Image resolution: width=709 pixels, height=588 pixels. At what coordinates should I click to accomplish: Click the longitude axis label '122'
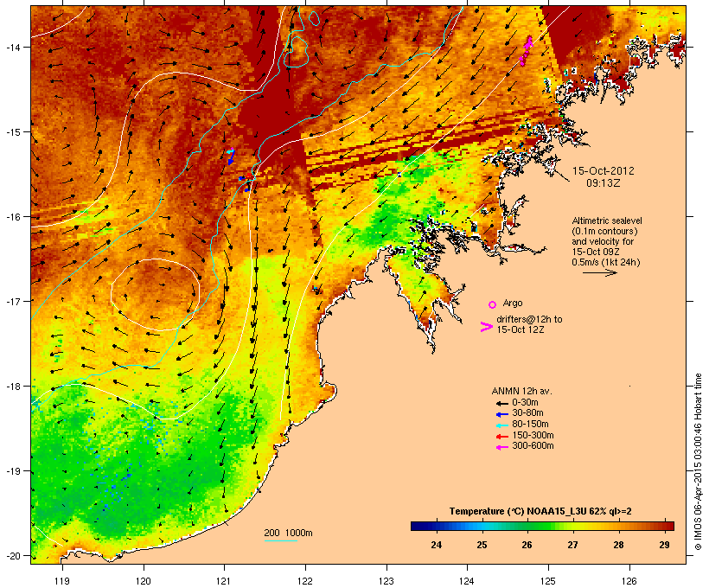[x=305, y=581]
